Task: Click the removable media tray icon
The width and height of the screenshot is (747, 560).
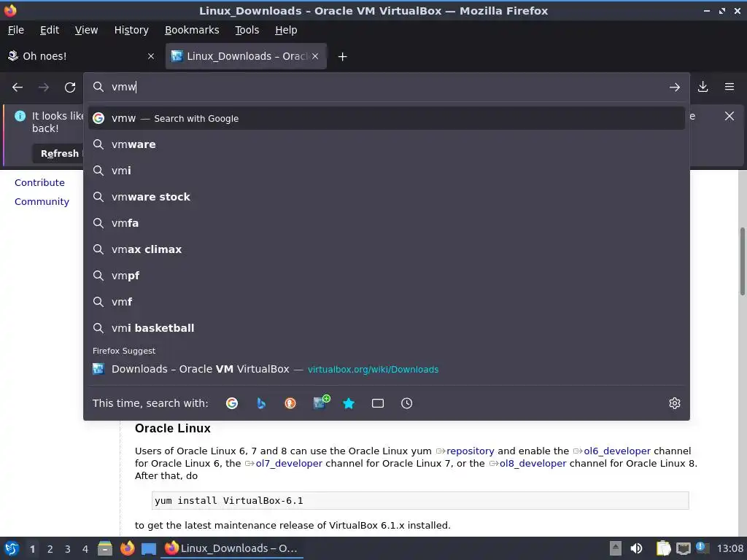Action: (x=616, y=548)
